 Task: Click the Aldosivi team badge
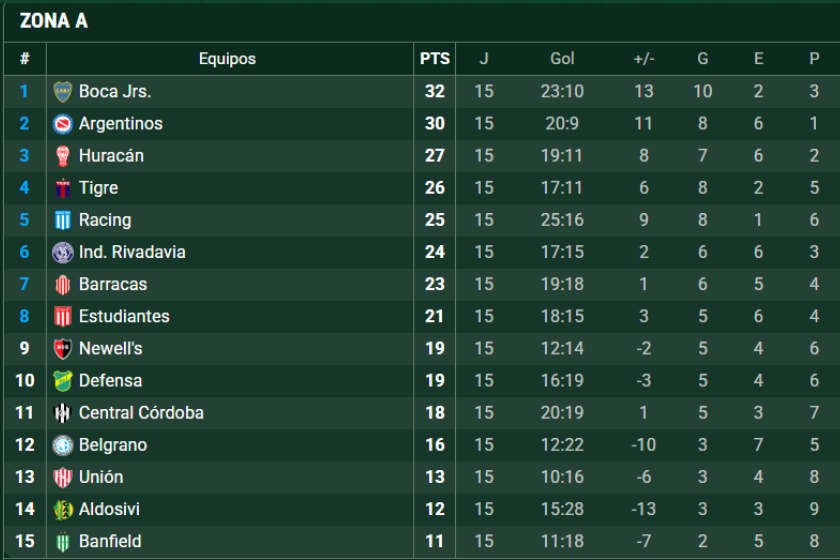pos(63,510)
